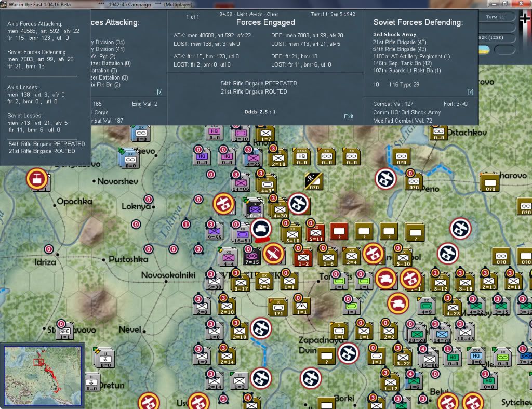Click '54th Rifle Brigade (43)' in defender list
532x409 pixels.
(400, 49)
